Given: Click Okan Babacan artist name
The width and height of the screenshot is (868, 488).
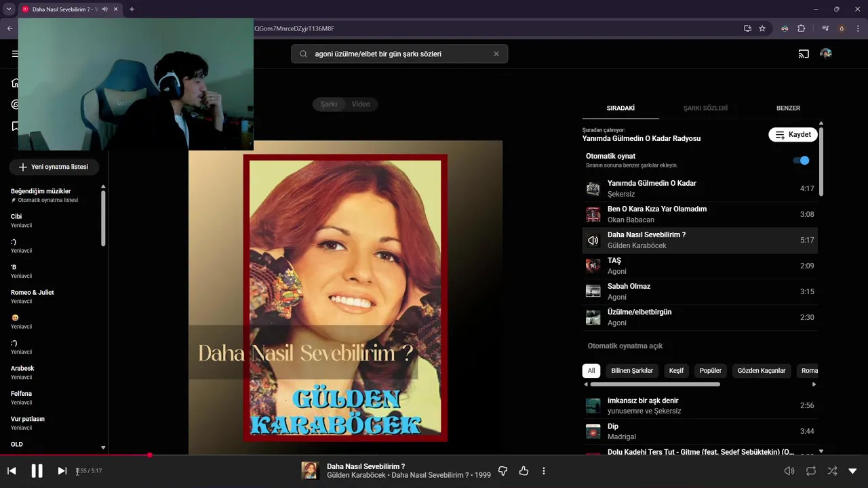Looking at the screenshot, I should point(631,220).
